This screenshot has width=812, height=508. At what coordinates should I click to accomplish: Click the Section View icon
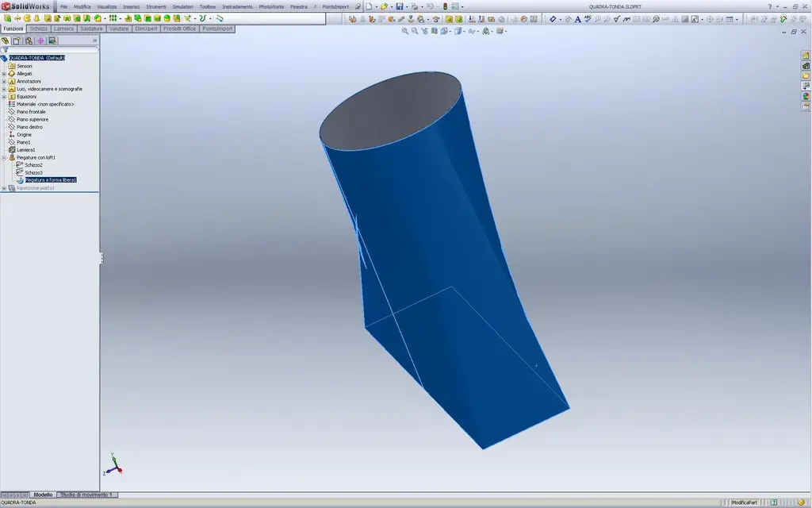coord(435,31)
